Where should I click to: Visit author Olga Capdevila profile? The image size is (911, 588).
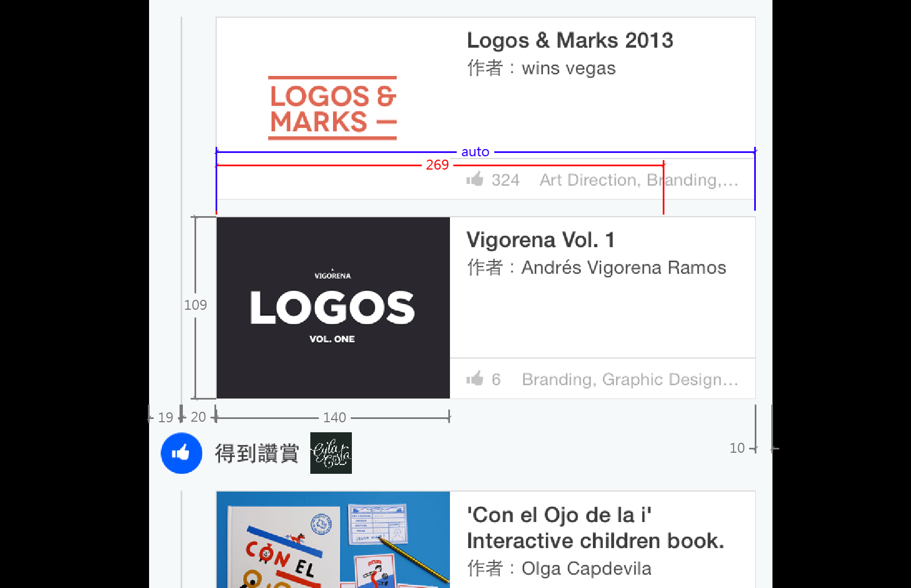tap(586, 569)
